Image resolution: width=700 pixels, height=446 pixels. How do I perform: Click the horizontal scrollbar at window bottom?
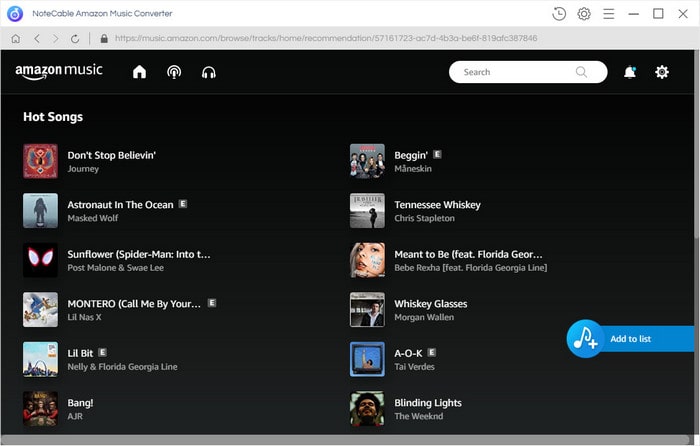tap(346, 439)
